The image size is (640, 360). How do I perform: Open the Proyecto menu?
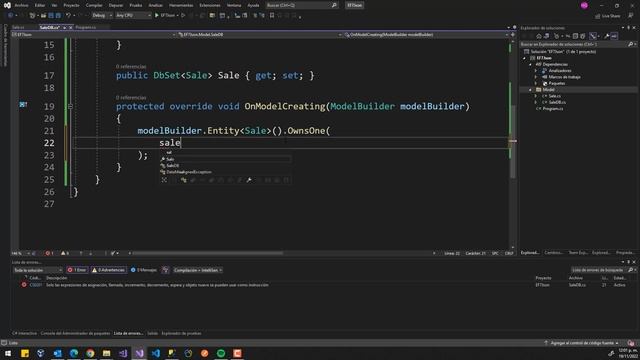[71, 5]
